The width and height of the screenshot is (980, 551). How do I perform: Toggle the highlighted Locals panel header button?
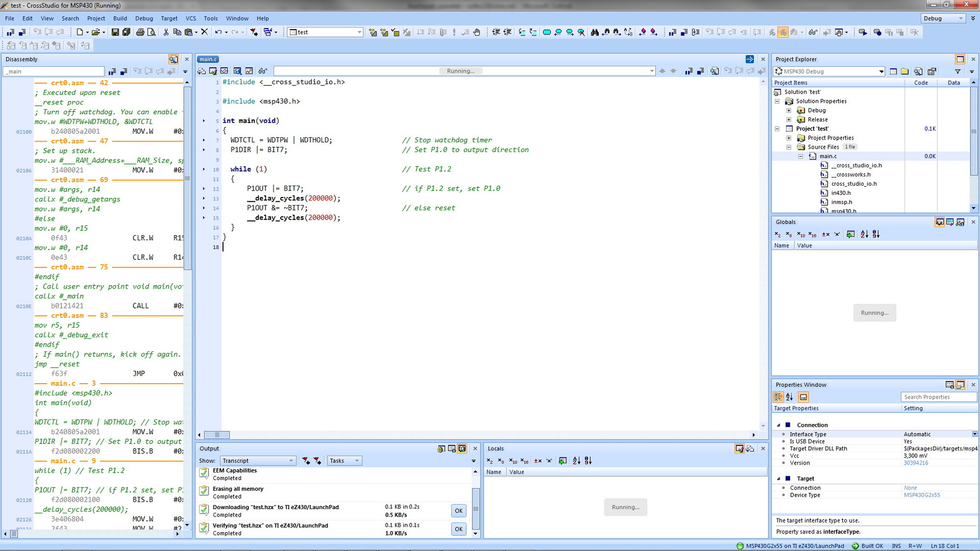click(739, 449)
